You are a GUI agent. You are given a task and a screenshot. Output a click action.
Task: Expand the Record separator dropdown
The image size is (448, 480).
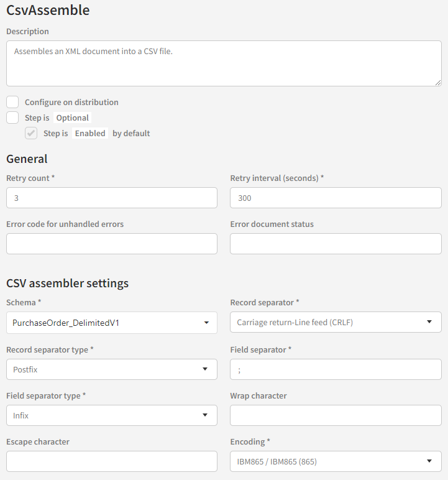pos(336,322)
